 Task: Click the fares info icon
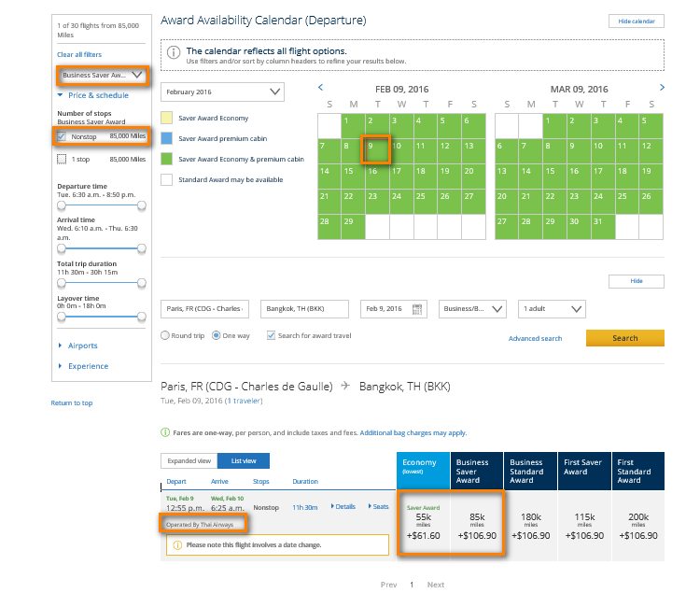pyautogui.click(x=165, y=433)
